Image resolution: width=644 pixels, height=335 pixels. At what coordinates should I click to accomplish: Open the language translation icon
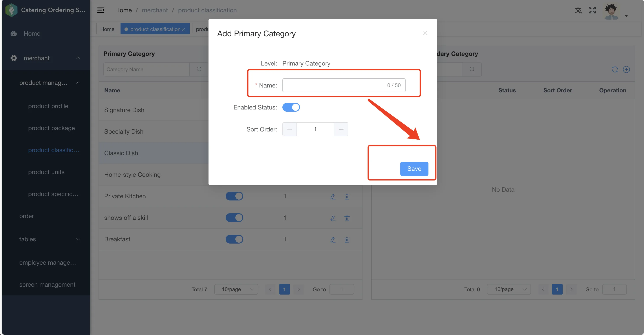578,10
